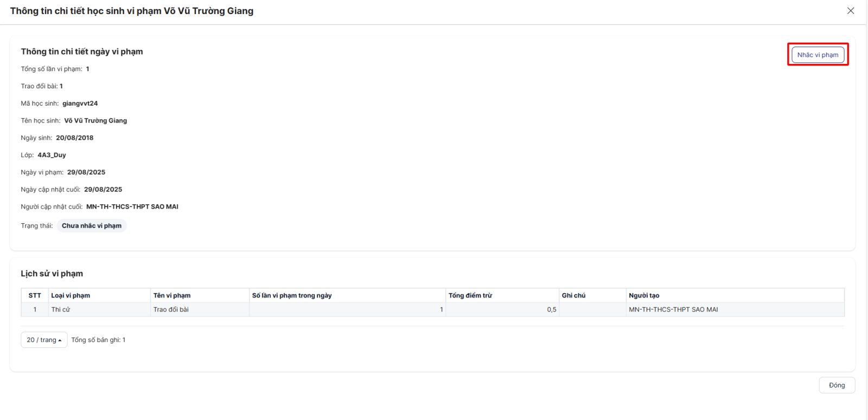Select the "Tên vi phạm" column header

coord(172,295)
